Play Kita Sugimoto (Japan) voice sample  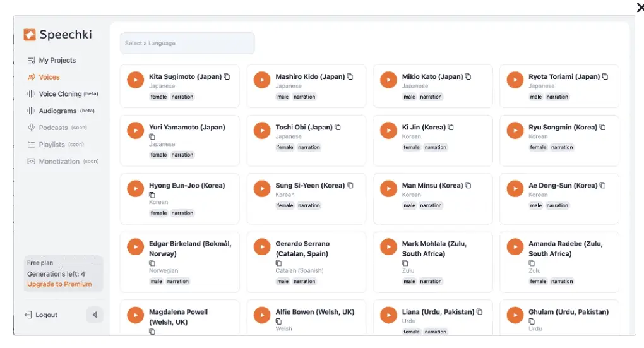tap(135, 80)
